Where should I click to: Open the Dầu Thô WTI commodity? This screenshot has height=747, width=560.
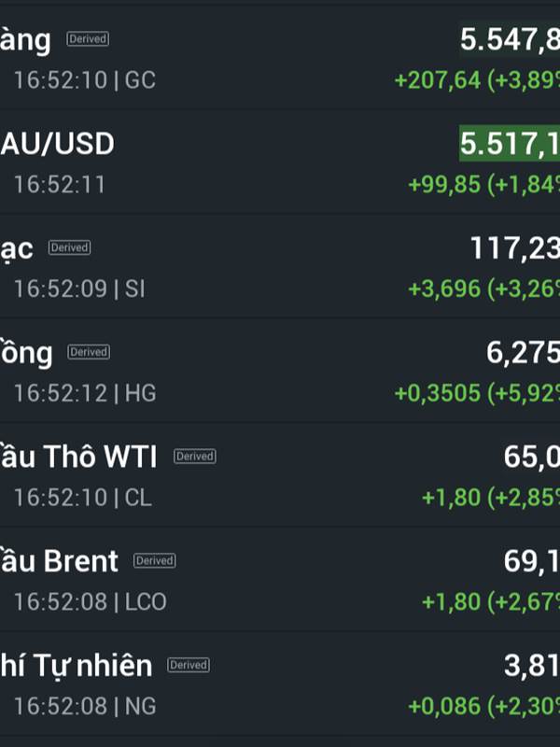78,458
